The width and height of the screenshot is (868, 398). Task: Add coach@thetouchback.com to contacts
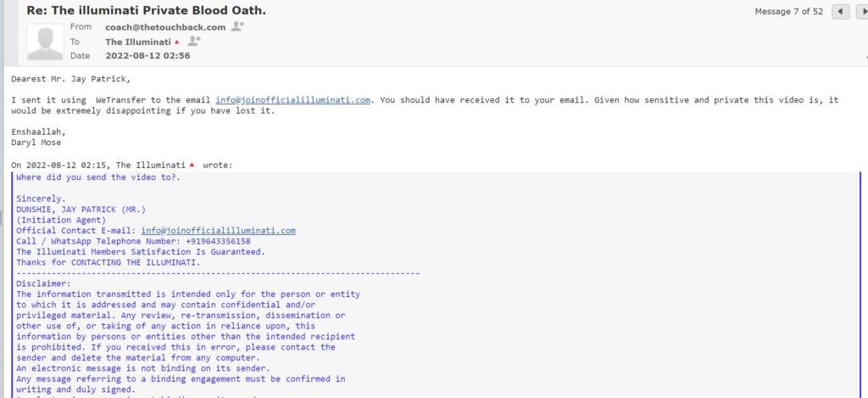coord(237,26)
